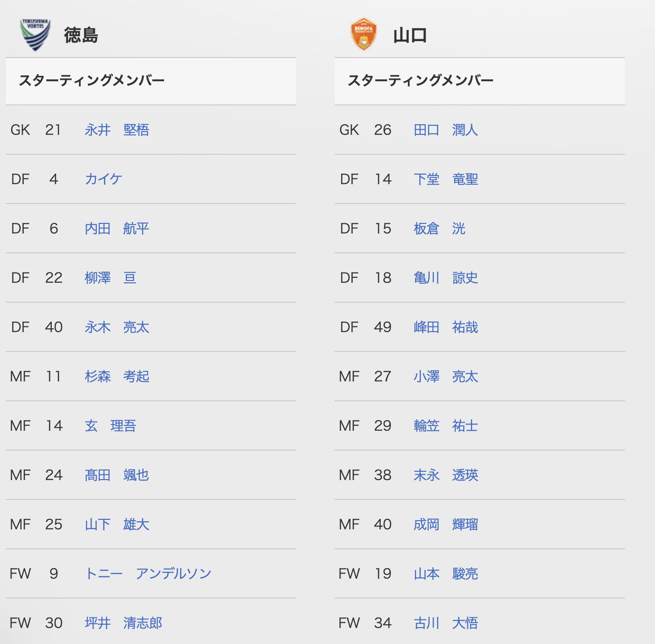Screen dimensions: 655x644
Task: Select defender 内田 航平 link
Action: [117, 229]
